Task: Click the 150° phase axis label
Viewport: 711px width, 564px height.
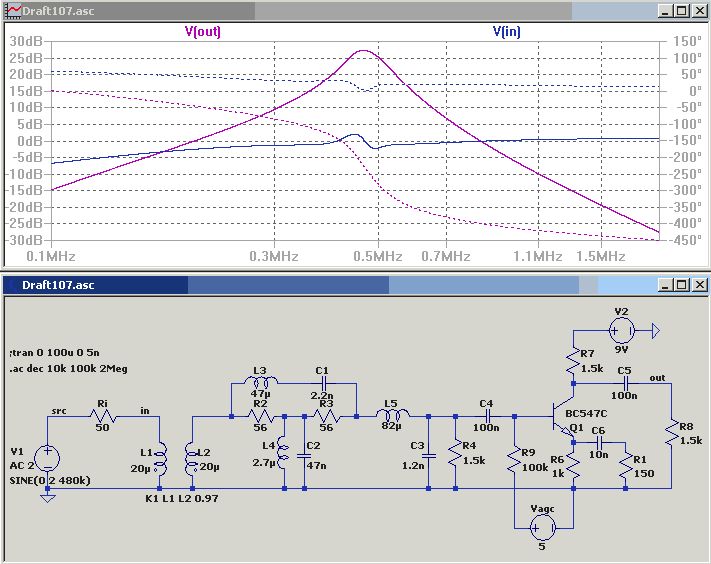Action: coord(687,41)
